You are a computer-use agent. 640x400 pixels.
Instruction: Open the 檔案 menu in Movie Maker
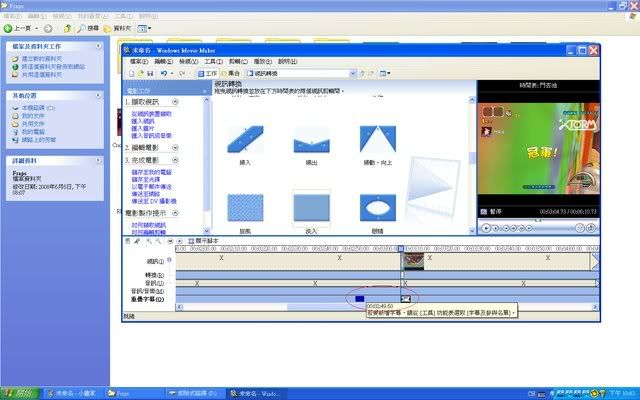139,61
